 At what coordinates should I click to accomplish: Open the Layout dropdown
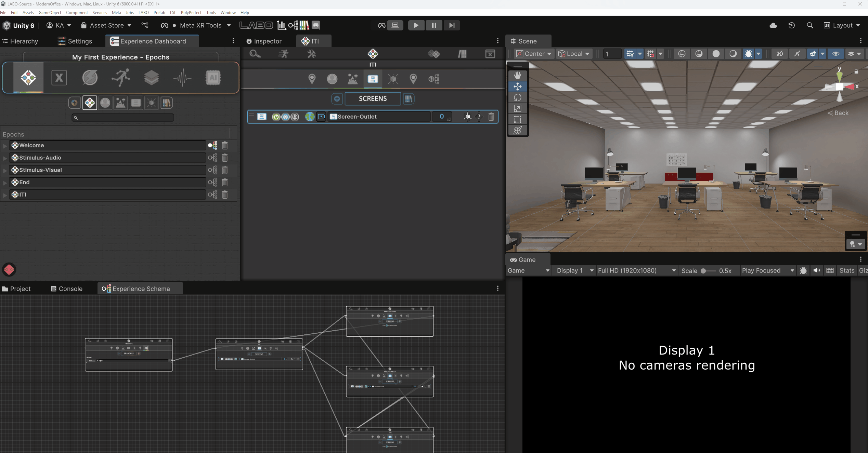pos(842,25)
